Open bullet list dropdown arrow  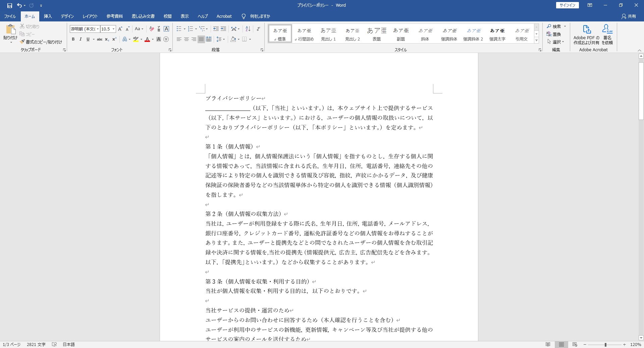(184, 29)
